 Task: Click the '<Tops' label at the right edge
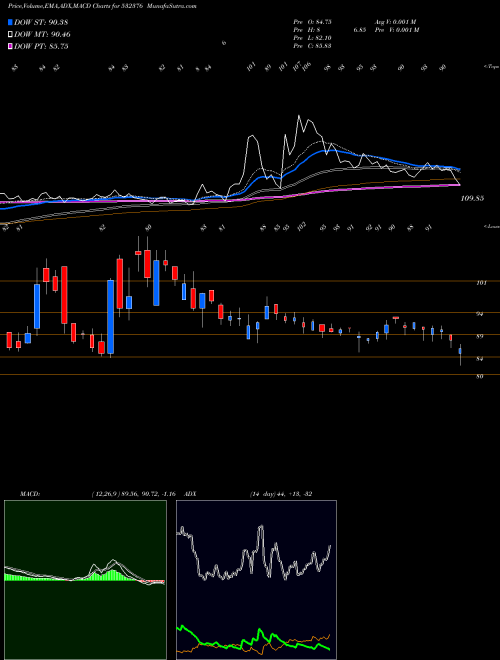(x=491, y=67)
